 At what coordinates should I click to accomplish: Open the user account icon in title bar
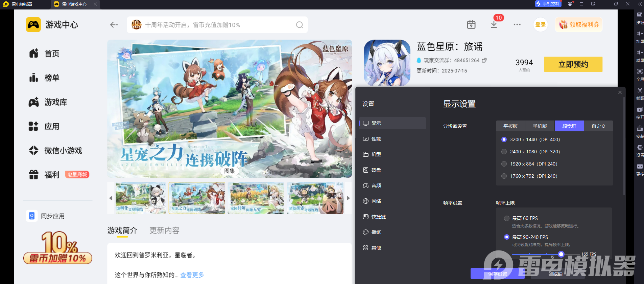click(x=570, y=4)
